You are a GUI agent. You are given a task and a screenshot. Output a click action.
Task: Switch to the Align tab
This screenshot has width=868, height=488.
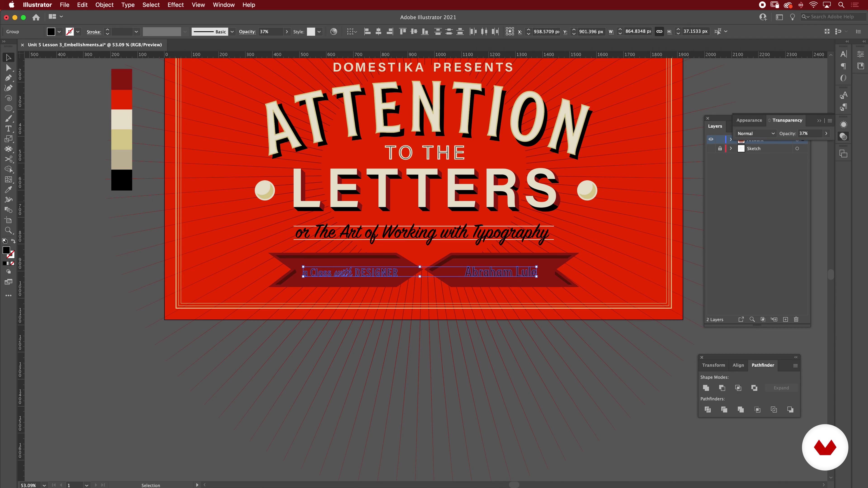738,365
